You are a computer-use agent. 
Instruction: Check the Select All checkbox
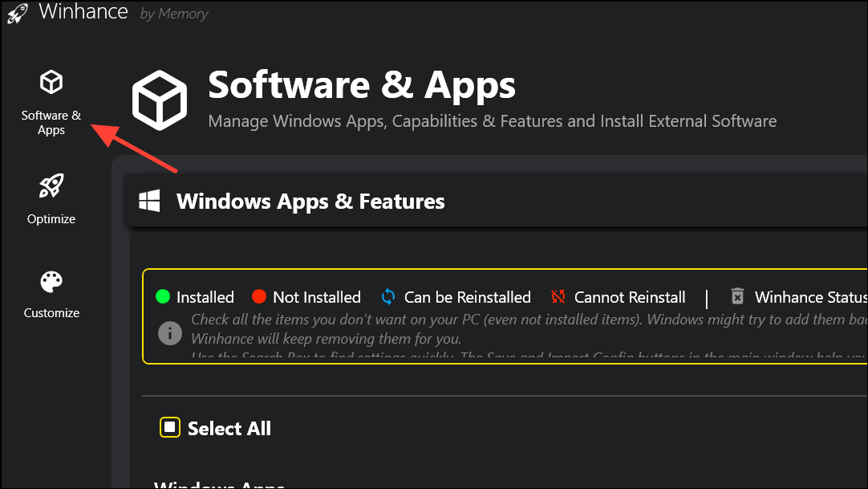click(169, 428)
